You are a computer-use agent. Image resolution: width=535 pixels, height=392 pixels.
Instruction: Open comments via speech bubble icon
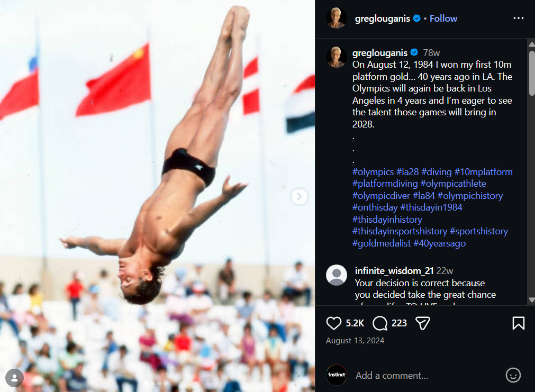(x=380, y=323)
